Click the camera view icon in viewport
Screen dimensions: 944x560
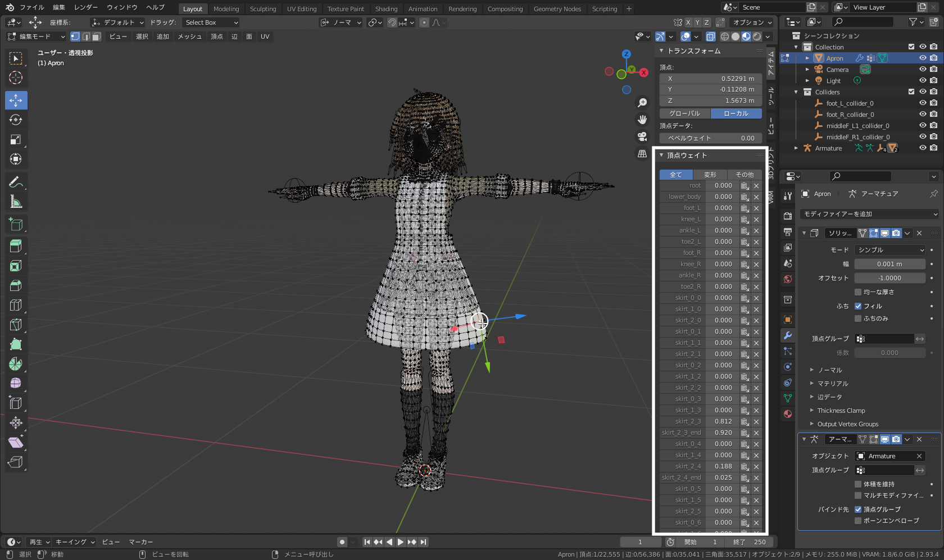(x=642, y=136)
